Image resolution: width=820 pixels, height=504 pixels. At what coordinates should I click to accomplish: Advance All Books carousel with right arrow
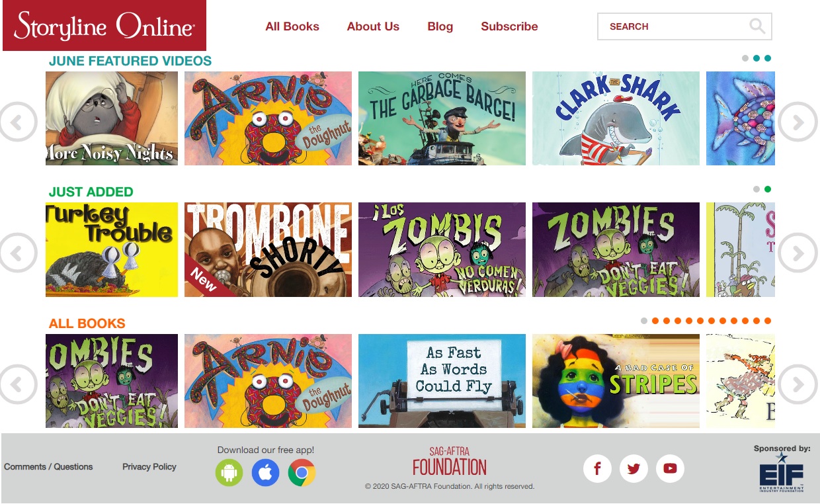point(798,384)
